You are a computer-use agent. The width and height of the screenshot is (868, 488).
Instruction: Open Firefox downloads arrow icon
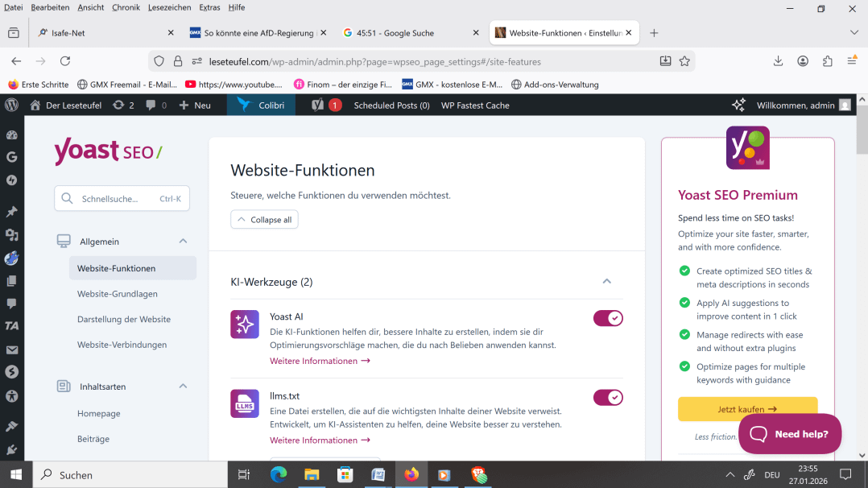(x=778, y=61)
